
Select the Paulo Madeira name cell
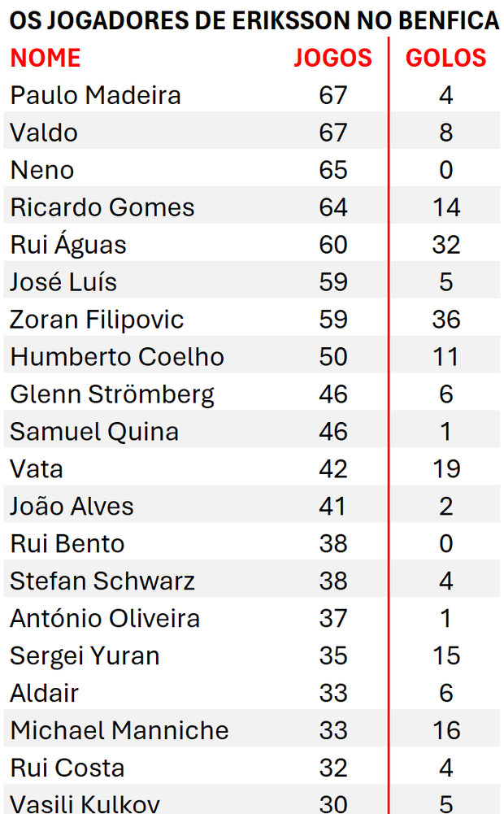(x=95, y=95)
